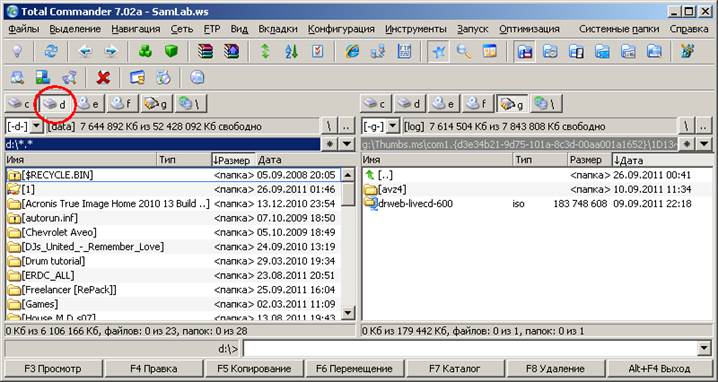Open the right [-g-] drive dropdown
The height and width of the screenshot is (382, 718).
(392, 126)
